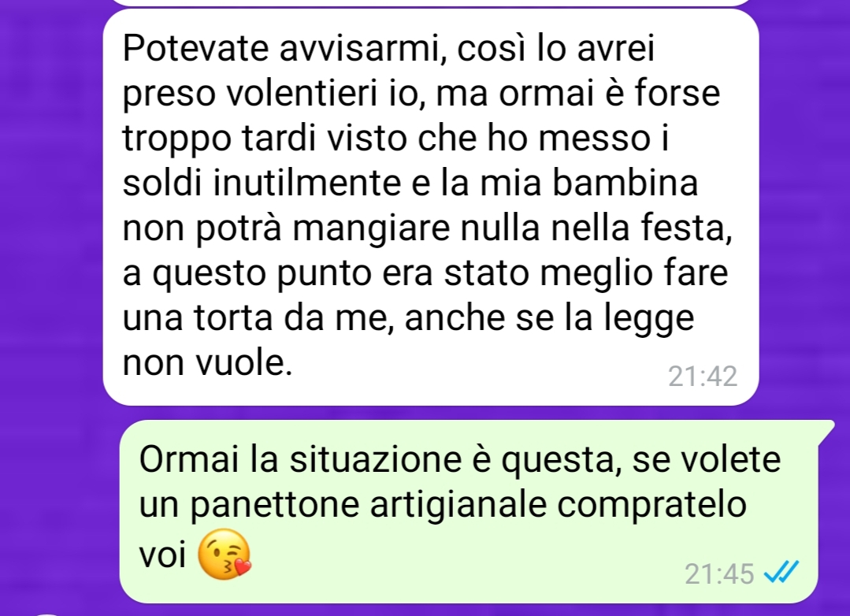This screenshot has height=616, width=850.
Task: Tap 'una torta da me' text
Action: click(x=256, y=317)
